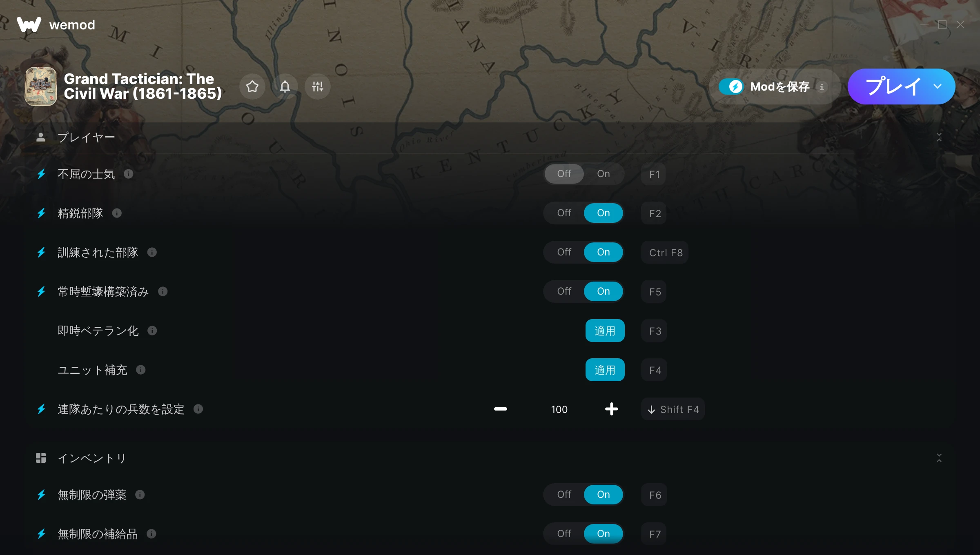Show info for ユニット補充

point(141,370)
